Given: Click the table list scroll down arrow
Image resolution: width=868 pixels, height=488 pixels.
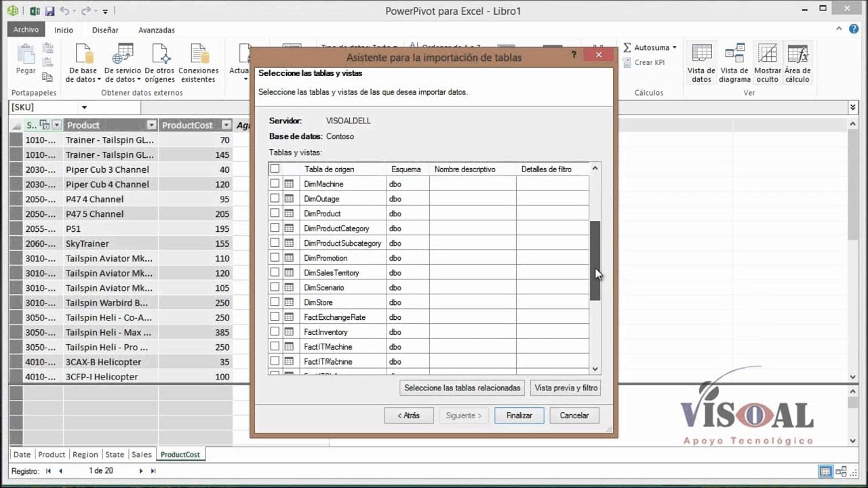Looking at the screenshot, I should pyautogui.click(x=595, y=369).
